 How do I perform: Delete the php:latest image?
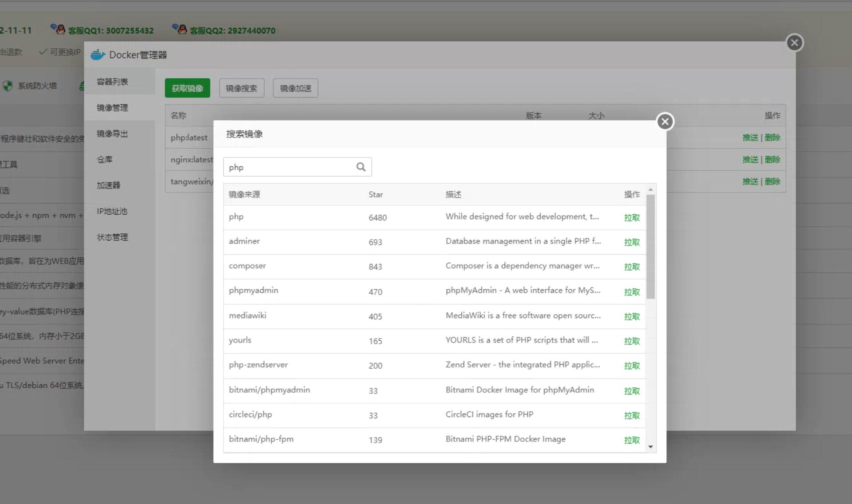772,138
